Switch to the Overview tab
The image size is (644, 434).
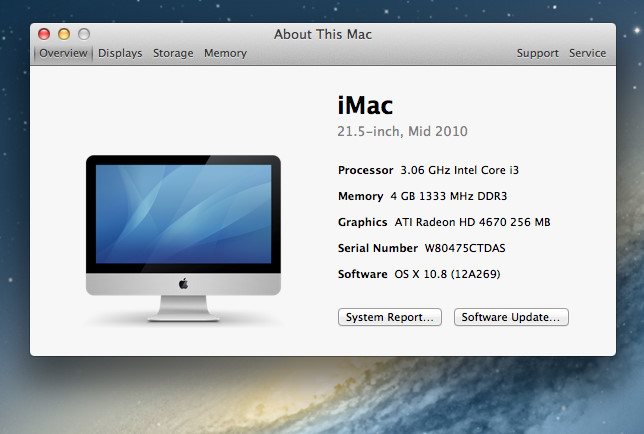[x=63, y=53]
